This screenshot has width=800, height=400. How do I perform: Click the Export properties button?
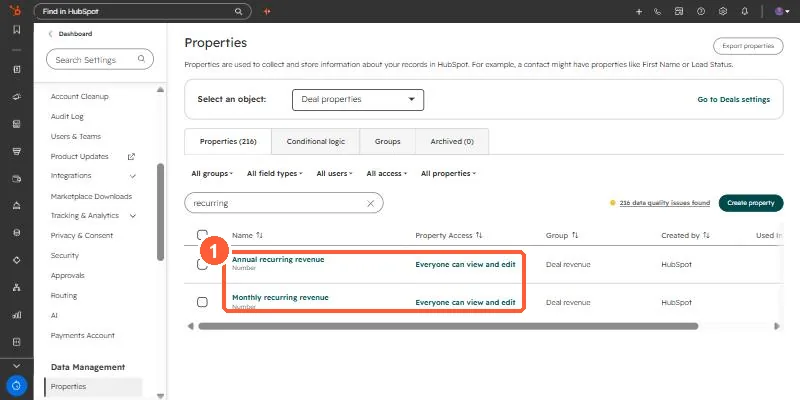point(748,46)
